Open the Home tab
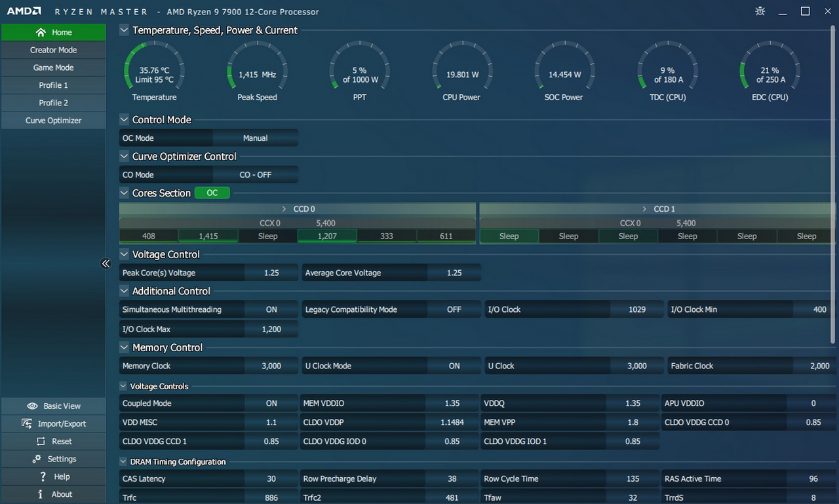Image resolution: width=839 pixels, height=504 pixels. point(53,32)
